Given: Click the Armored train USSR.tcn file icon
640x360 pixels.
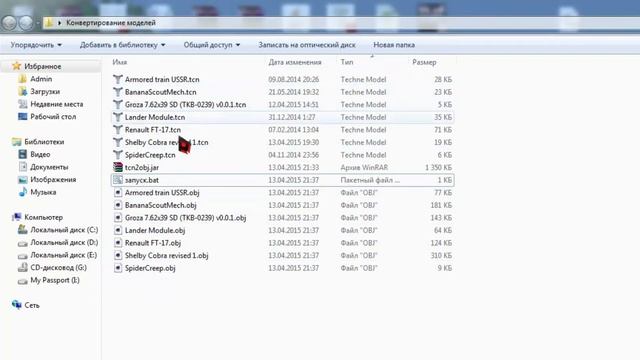Looking at the screenshot, I should click(118, 79).
